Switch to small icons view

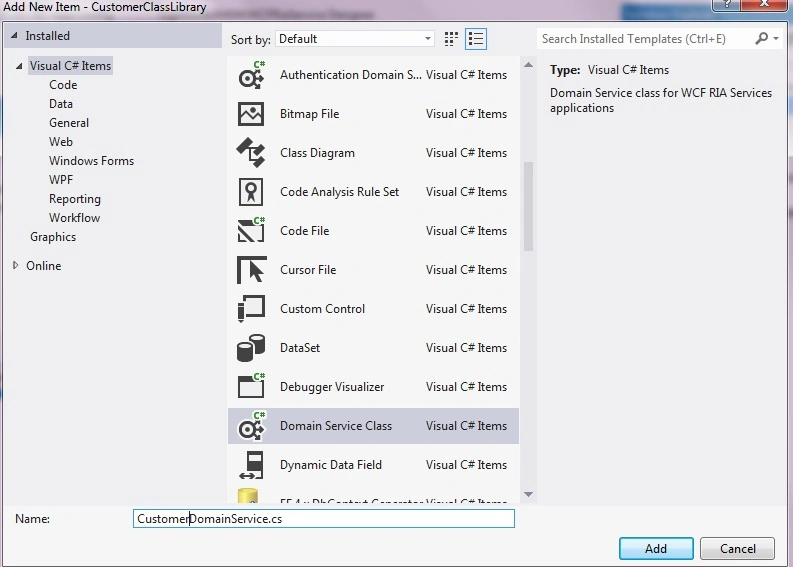tap(451, 39)
